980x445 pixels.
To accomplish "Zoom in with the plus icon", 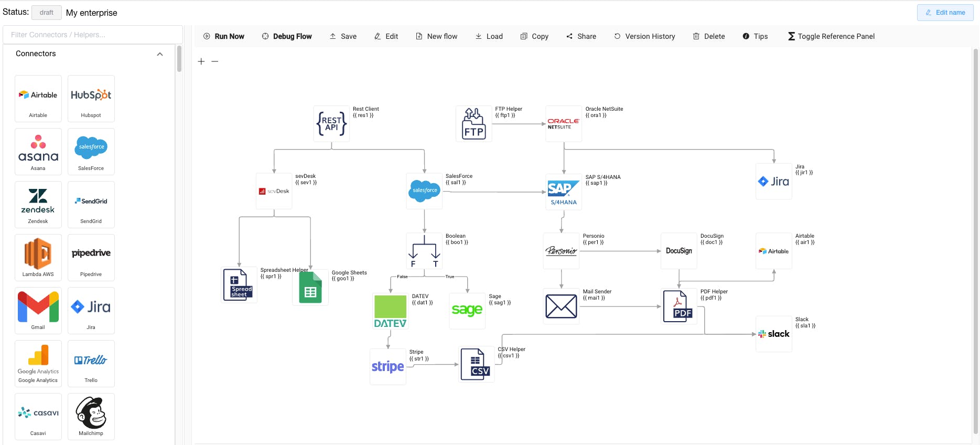I will (x=201, y=61).
